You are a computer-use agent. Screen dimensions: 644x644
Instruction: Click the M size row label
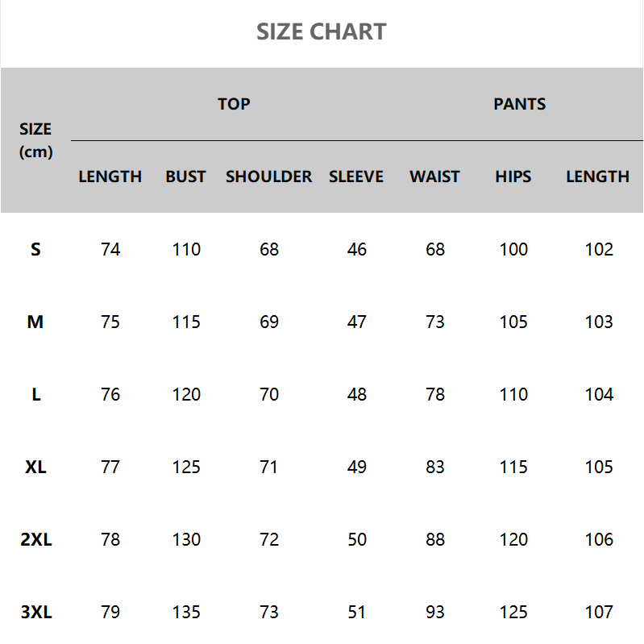(x=35, y=322)
